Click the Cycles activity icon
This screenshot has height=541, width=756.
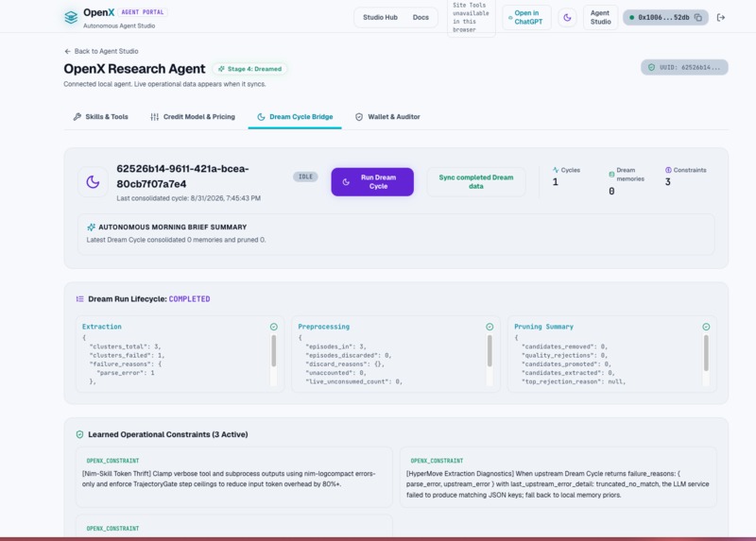(x=556, y=170)
